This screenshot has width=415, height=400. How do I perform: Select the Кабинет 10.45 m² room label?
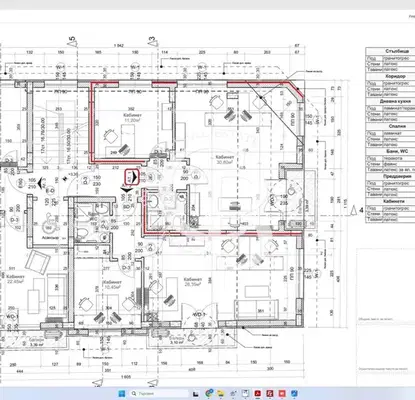point(112,284)
